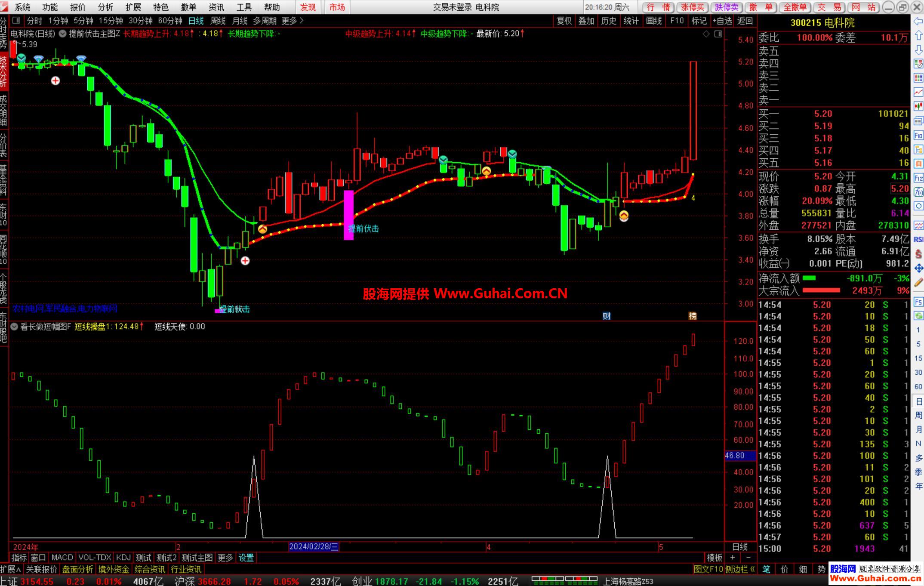Select the 周线 weekly period
Screen dimensions: 924x586
tap(218, 21)
